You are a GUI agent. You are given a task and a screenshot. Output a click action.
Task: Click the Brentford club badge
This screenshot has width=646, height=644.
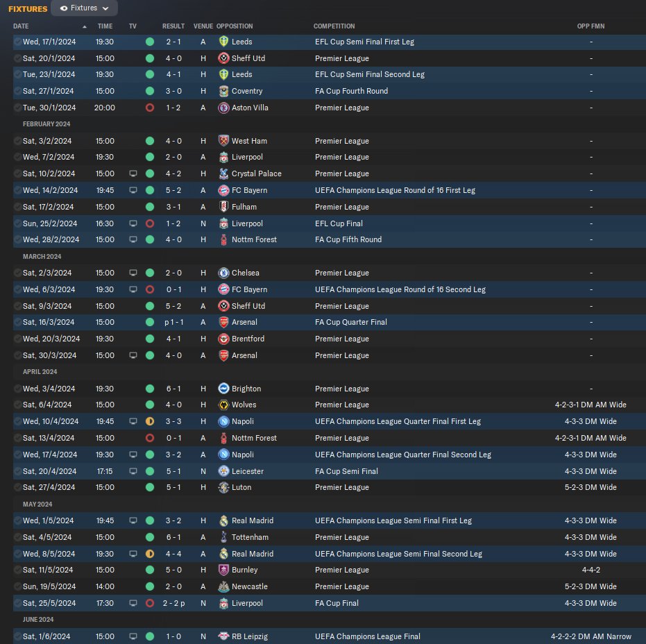[223, 339]
